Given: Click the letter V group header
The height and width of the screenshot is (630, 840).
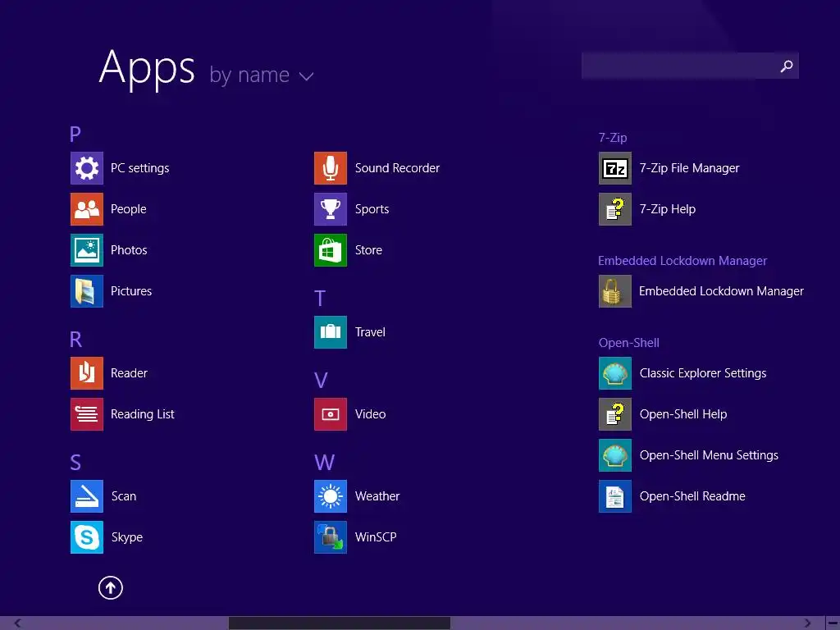Looking at the screenshot, I should tap(321, 381).
